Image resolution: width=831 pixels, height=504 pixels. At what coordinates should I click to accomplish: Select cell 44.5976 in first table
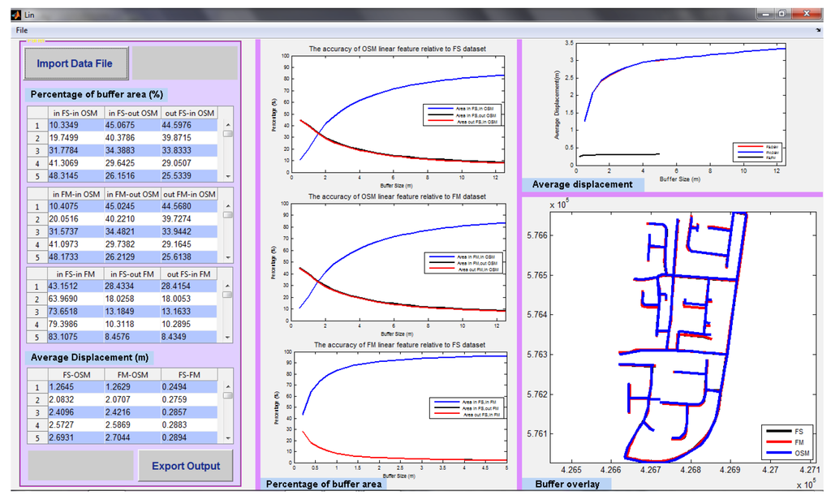click(x=189, y=125)
